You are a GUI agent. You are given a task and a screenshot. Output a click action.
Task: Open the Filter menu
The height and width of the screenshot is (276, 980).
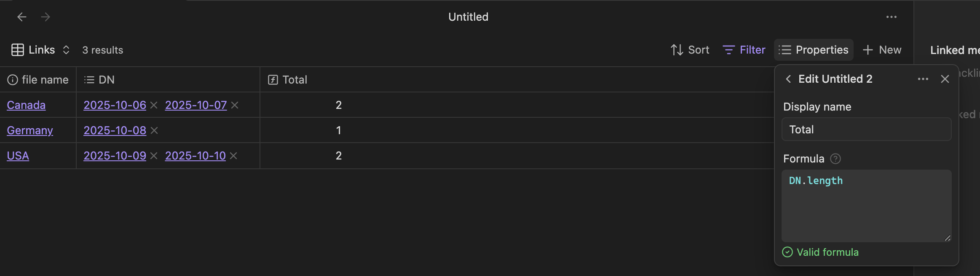tap(744, 50)
